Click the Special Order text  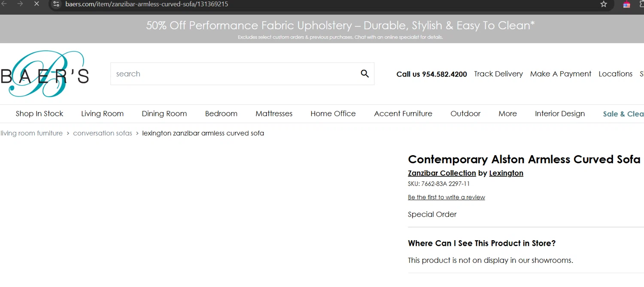point(432,214)
